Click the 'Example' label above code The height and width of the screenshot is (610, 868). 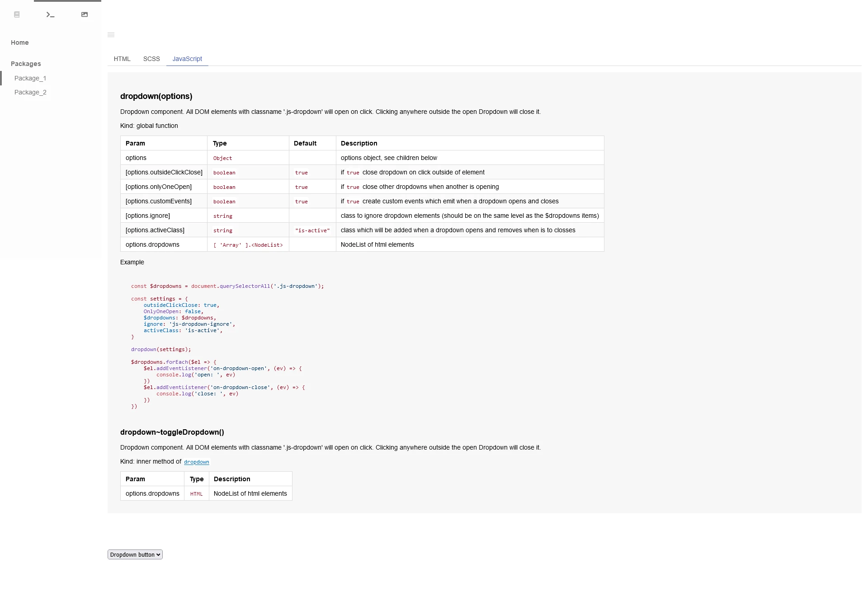tap(132, 262)
